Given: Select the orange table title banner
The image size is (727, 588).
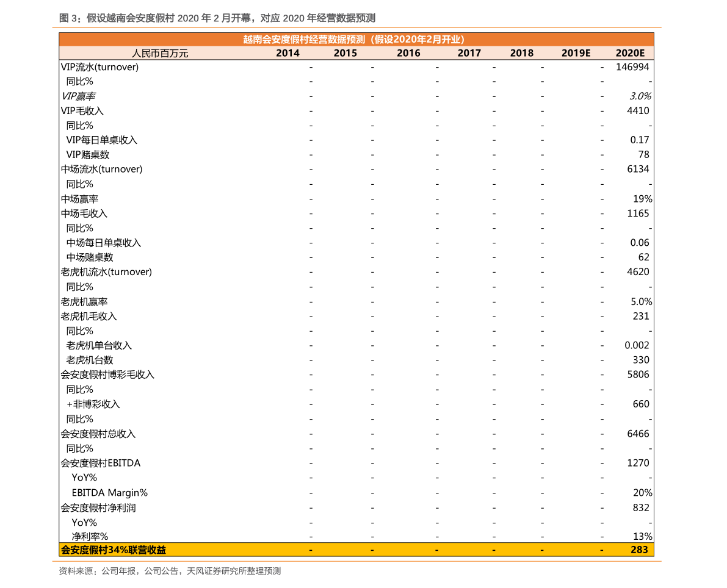Looking at the screenshot, I should (x=356, y=40).
